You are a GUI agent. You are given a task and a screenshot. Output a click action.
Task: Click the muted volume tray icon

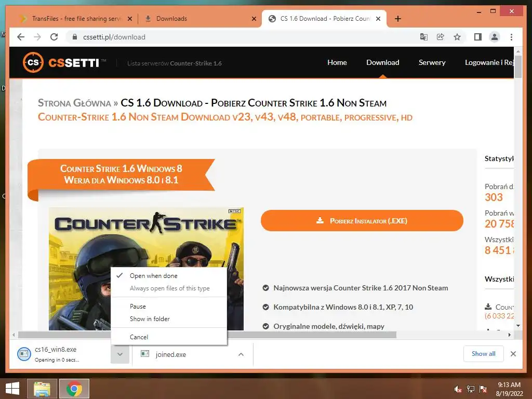[x=458, y=389]
